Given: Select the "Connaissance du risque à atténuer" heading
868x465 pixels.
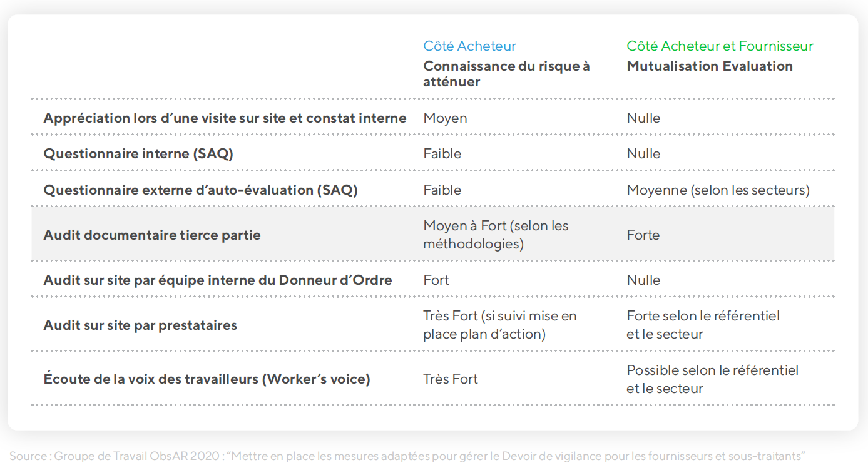Looking at the screenshot, I should click(x=506, y=74).
